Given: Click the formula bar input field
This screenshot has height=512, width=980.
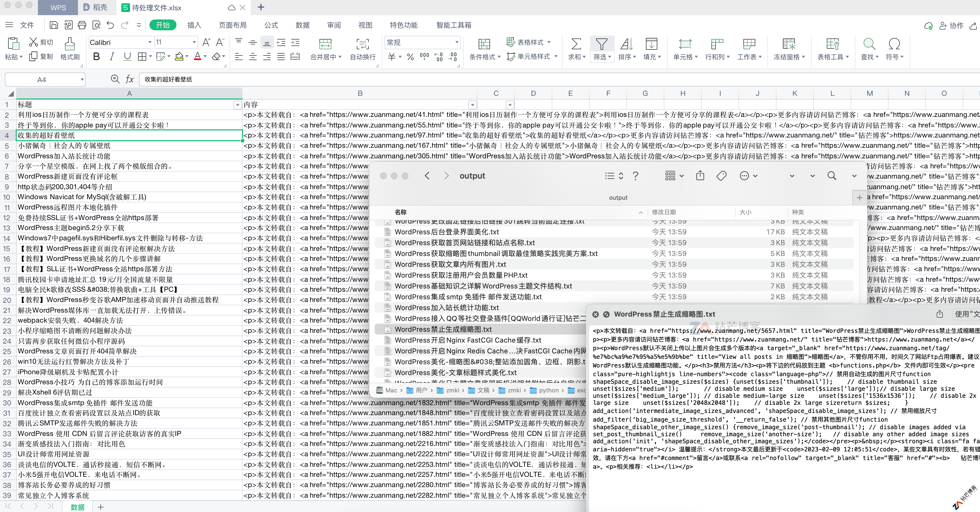Looking at the screenshot, I should pos(559,79).
